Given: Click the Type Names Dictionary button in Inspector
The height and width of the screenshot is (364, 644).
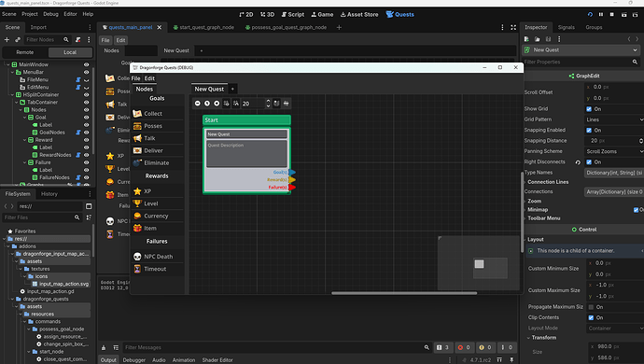Looking at the screenshot, I should pyautogui.click(x=614, y=173).
